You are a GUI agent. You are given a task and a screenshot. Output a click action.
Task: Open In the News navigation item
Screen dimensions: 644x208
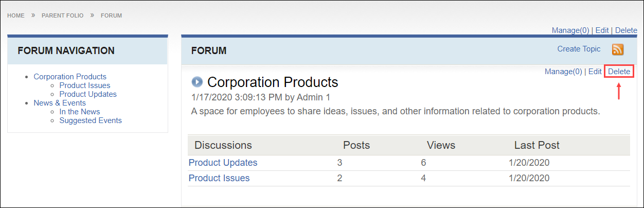[x=80, y=112]
